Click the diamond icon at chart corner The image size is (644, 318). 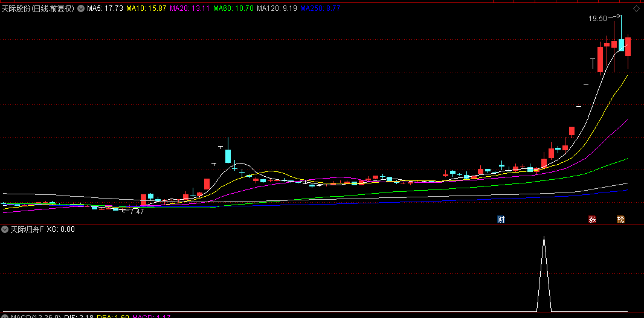(637, 8)
